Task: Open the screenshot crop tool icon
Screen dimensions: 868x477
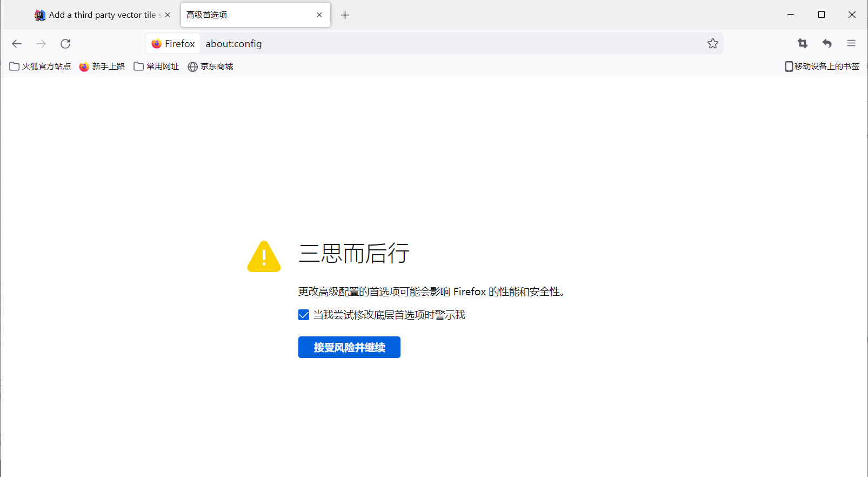Action: (803, 44)
